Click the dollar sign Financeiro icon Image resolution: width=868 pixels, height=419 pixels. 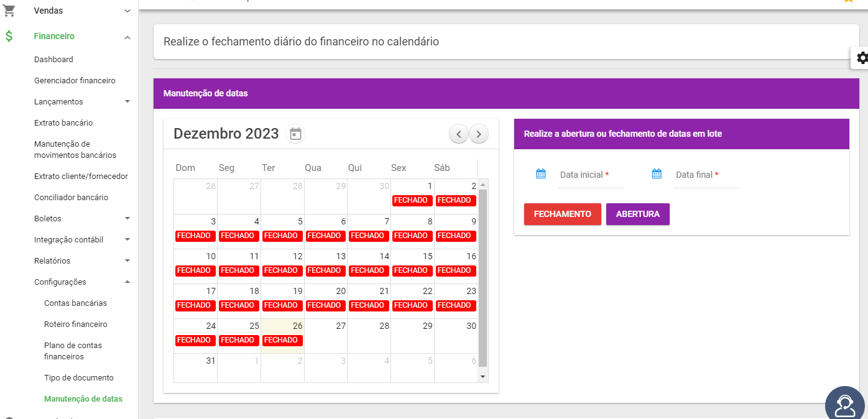click(x=9, y=36)
